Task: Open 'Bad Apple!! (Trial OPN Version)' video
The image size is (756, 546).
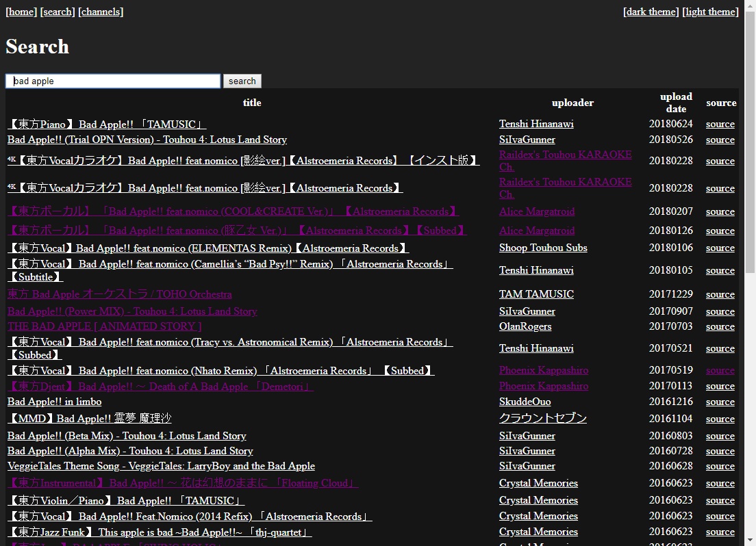Action: click(x=147, y=140)
